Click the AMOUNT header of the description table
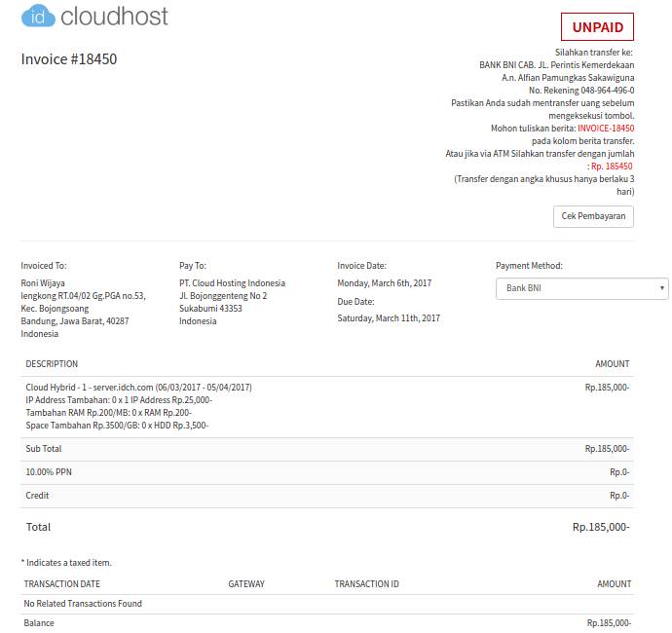This screenshot has height=633, width=672. pyautogui.click(x=612, y=364)
